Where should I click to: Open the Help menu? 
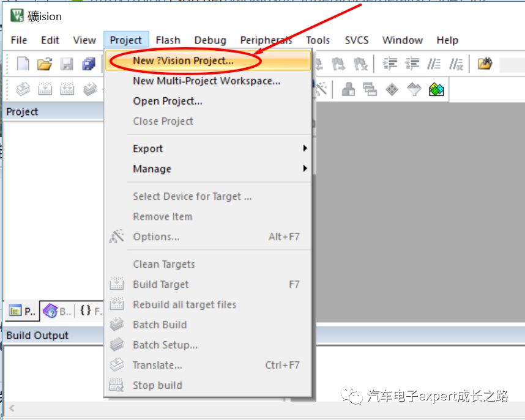pyautogui.click(x=447, y=40)
